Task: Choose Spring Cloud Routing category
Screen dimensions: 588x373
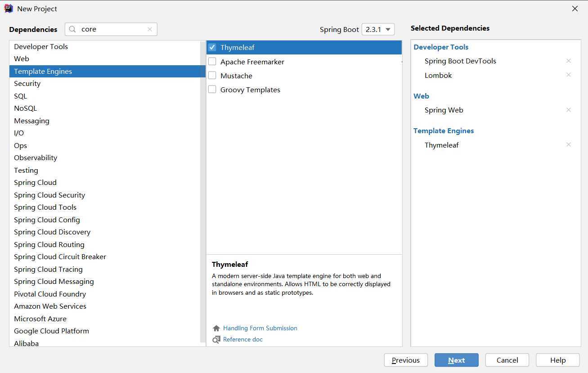Action: [x=105, y=245]
